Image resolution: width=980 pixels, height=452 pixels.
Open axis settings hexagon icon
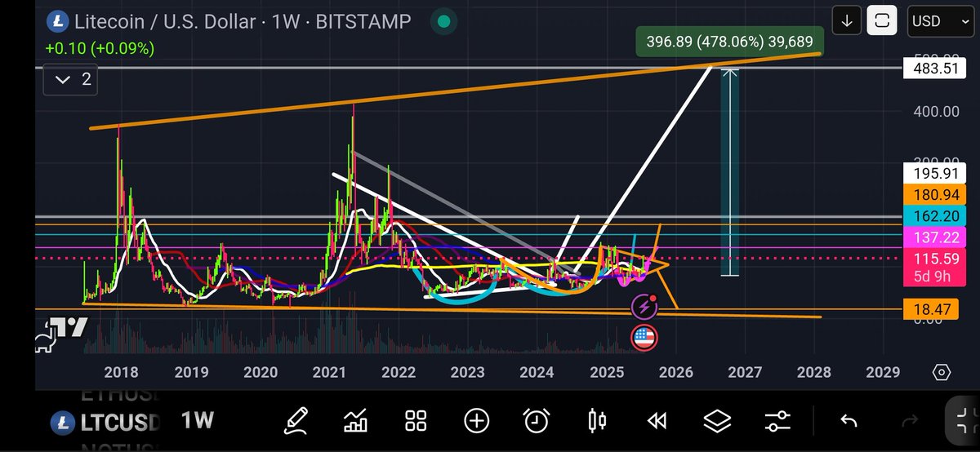point(941,372)
